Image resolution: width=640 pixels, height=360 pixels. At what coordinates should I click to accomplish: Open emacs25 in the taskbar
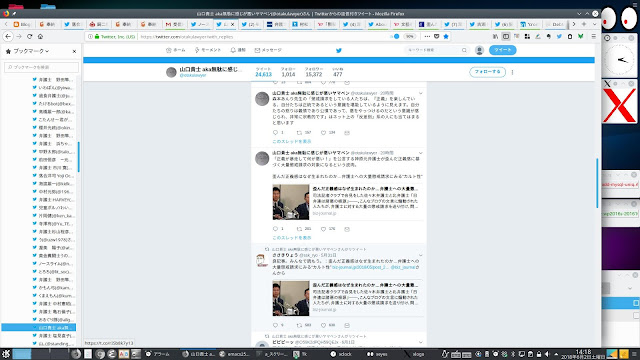point(234,354)
